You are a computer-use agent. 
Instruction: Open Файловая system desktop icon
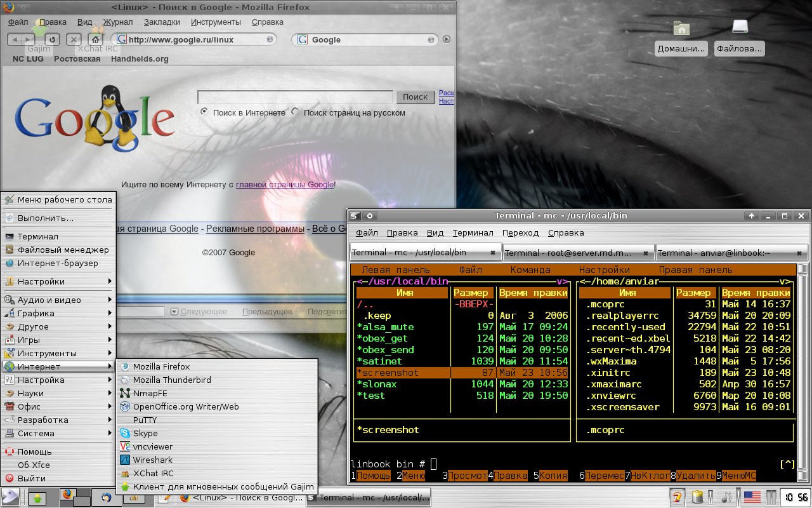click(740, 27)
